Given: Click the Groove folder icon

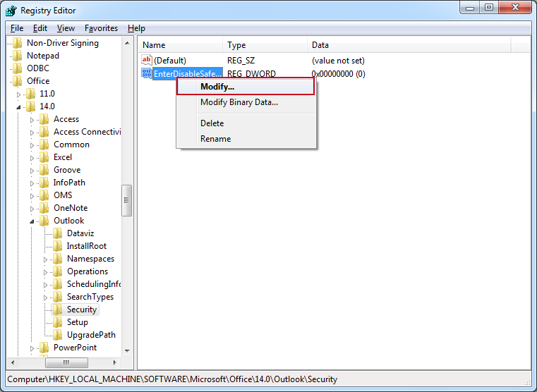Looking at the screenshot, I should click(44, 170).
